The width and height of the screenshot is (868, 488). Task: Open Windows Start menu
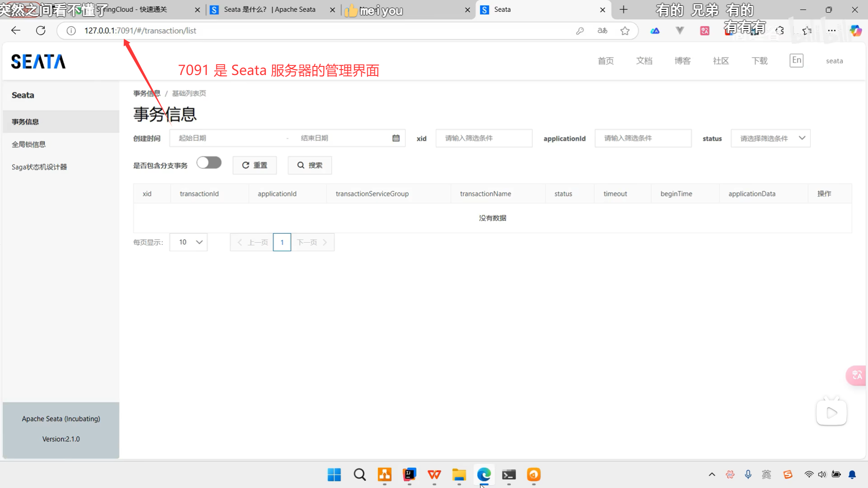tap(334, 474)
